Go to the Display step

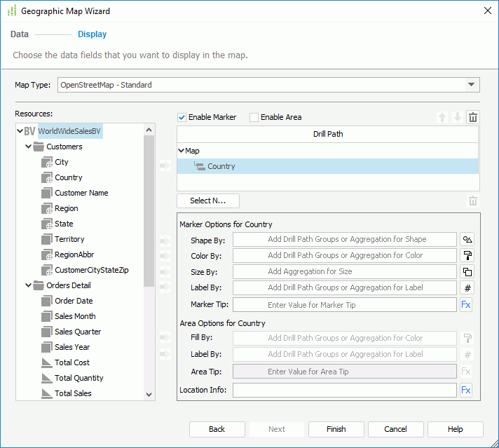93,34
